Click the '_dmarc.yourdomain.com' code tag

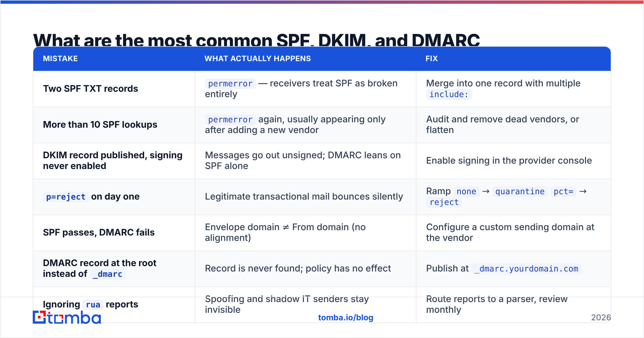526,269
